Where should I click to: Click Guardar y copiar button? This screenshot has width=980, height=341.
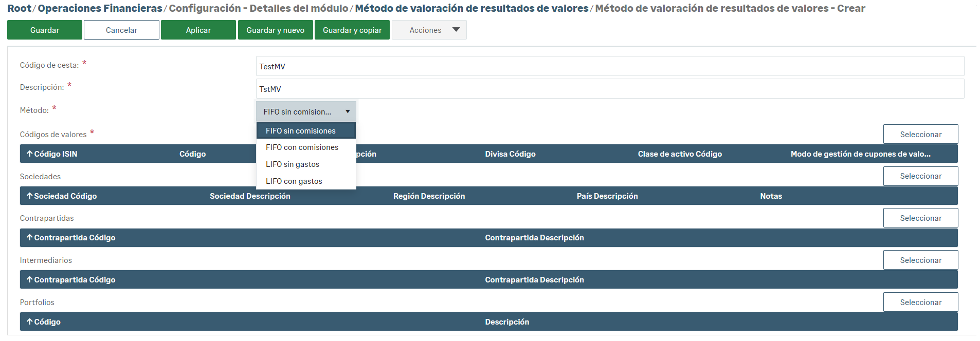tap(352, 30)
